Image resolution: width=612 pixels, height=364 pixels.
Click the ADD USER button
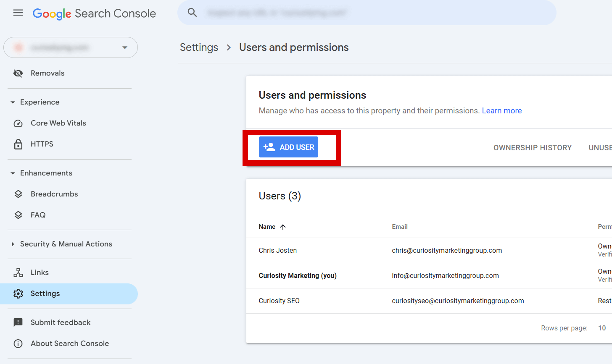click(x=288, y=147)
